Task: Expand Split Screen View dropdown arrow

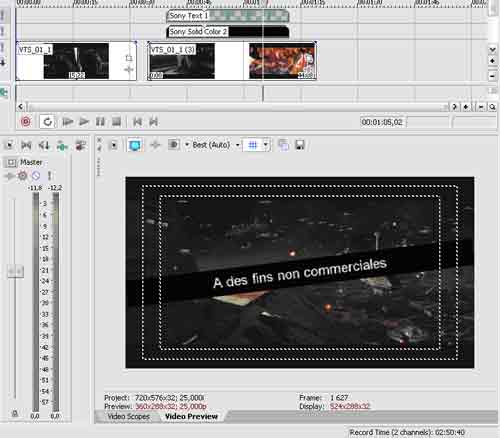Action: [x=187, y=145]
